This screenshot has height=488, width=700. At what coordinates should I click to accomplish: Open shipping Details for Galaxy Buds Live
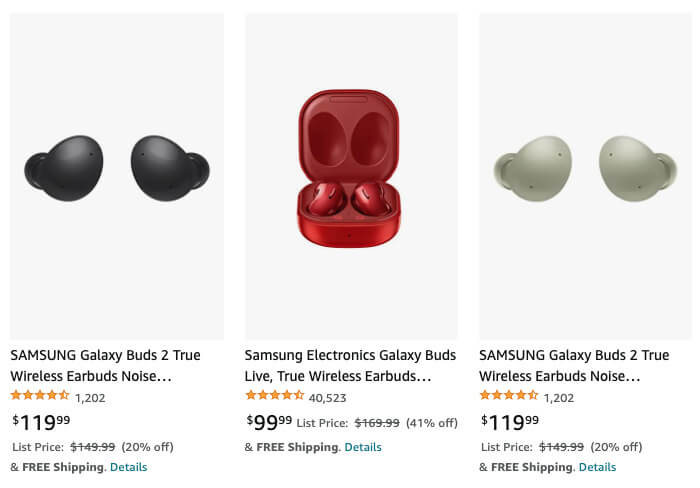coord(362,447)
